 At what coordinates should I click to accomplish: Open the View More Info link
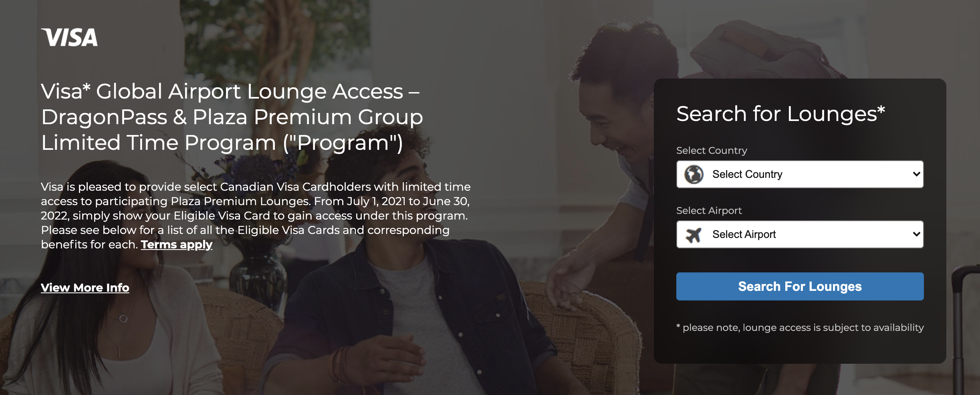[85, 288]
